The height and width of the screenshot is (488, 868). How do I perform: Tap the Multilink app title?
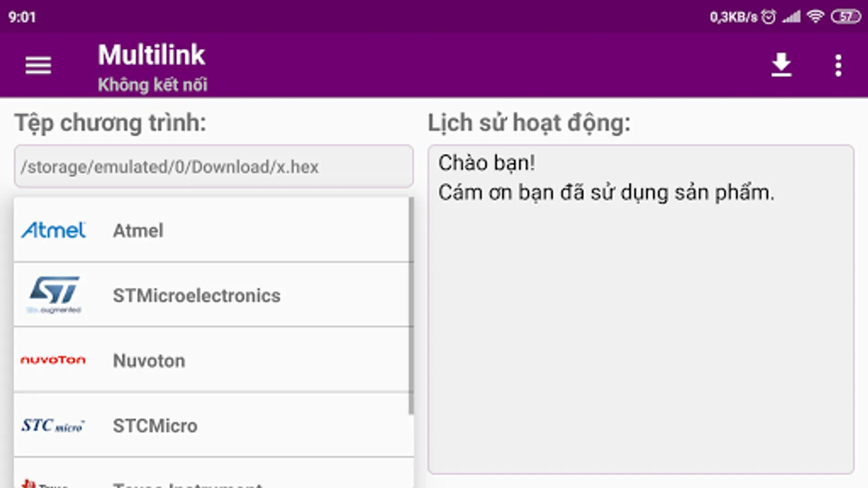[151, 55]
